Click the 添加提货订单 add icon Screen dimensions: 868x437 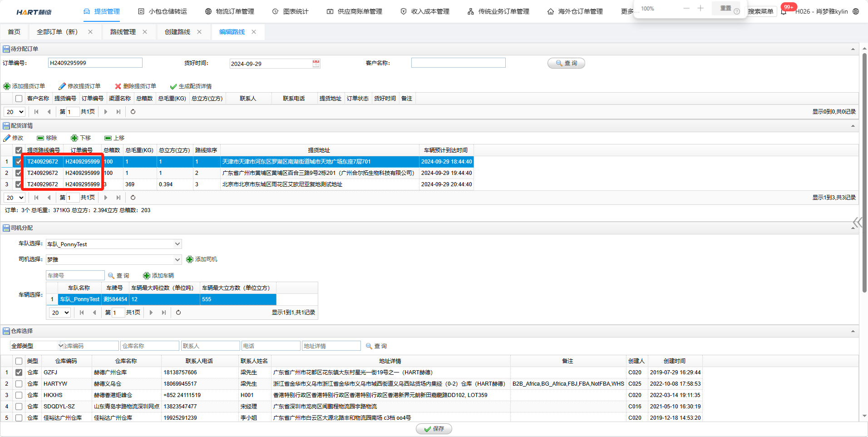point(7,86)
